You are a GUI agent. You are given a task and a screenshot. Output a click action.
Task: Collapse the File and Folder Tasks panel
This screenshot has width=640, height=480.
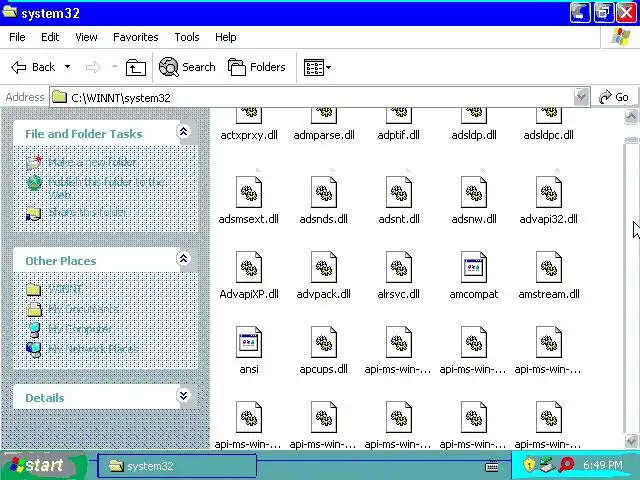[x=183, y=131]
